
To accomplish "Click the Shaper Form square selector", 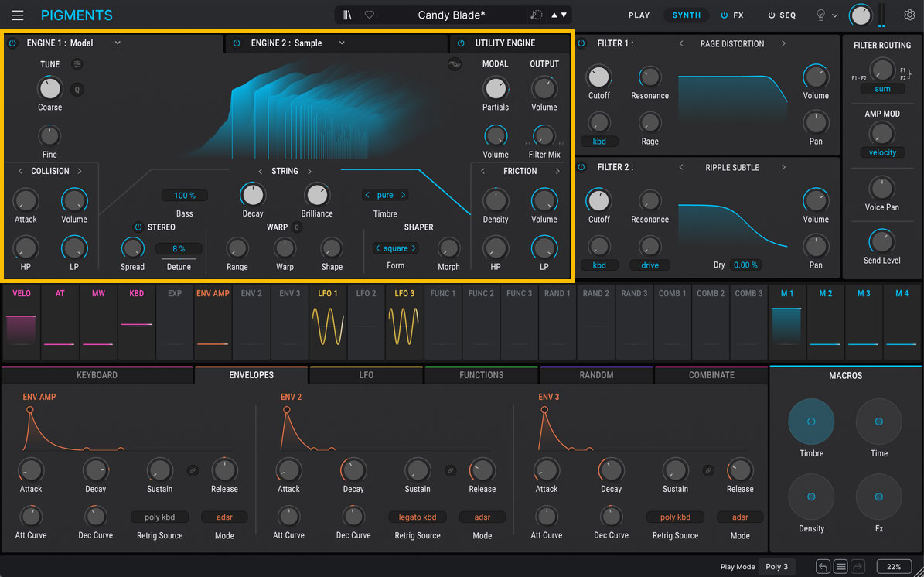I will tap(395, 248).
